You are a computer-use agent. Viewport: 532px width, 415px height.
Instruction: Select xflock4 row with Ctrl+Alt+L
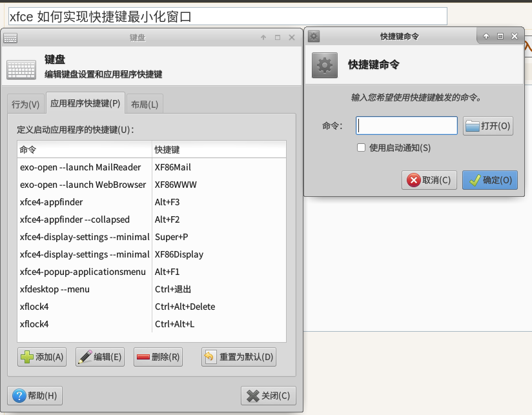coord(152,324)
